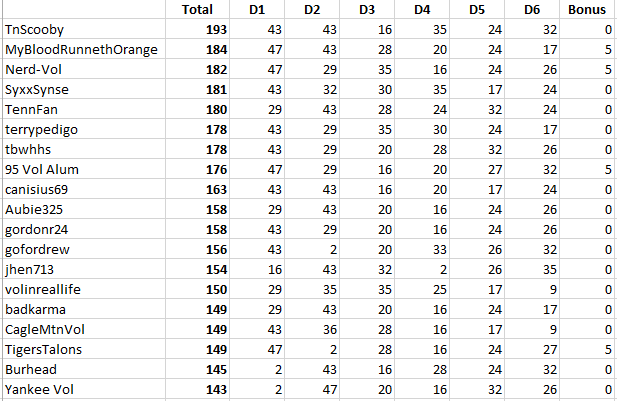Select Yankee Vol's total of 143
Screen dimensions: 617x401
pos(216,389)
